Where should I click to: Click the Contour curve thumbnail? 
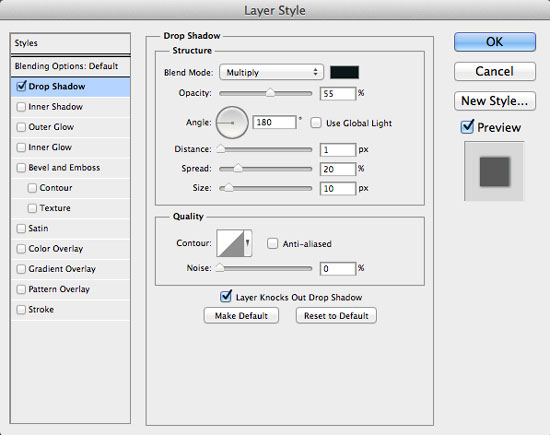[230, 243]
